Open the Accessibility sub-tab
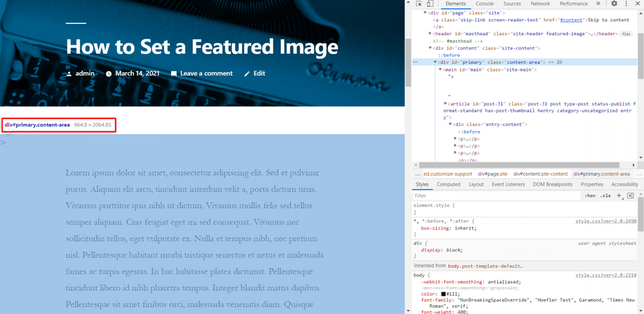Screen dimensions: 644x314 tap(625, 184)
